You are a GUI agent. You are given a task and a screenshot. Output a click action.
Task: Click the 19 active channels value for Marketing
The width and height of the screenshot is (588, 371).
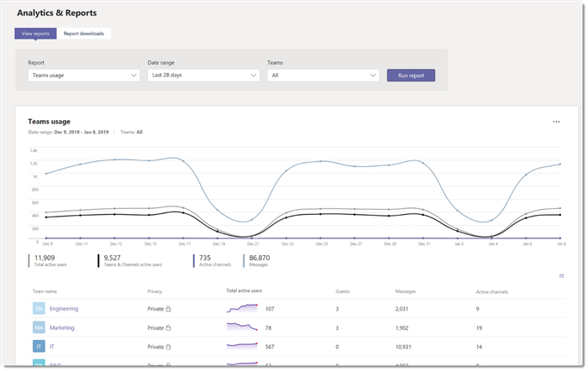pyautogui.click(x=479, y=328)
